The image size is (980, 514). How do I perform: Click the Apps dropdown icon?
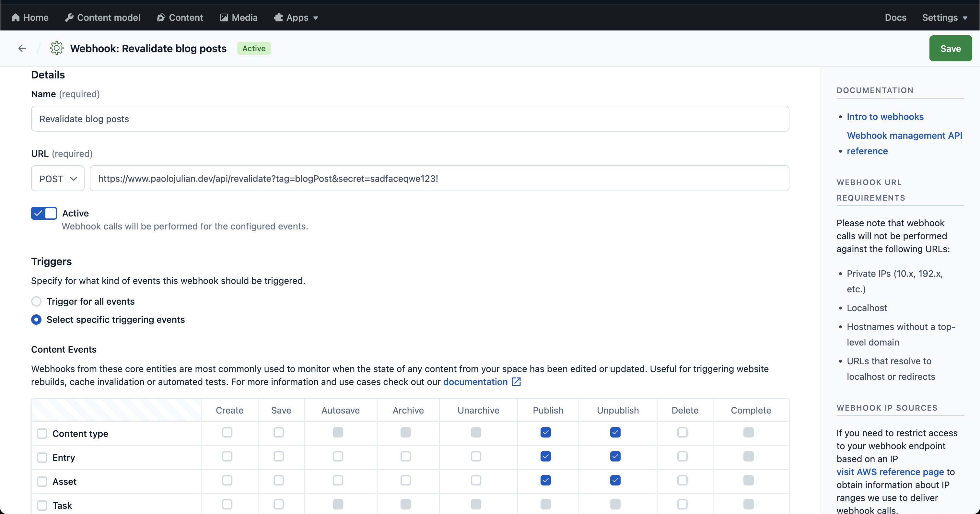click(x=316, y=18)
